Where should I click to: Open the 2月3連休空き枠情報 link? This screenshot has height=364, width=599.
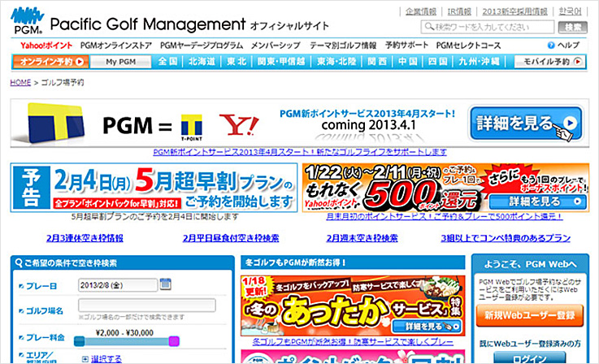point(85,238)
